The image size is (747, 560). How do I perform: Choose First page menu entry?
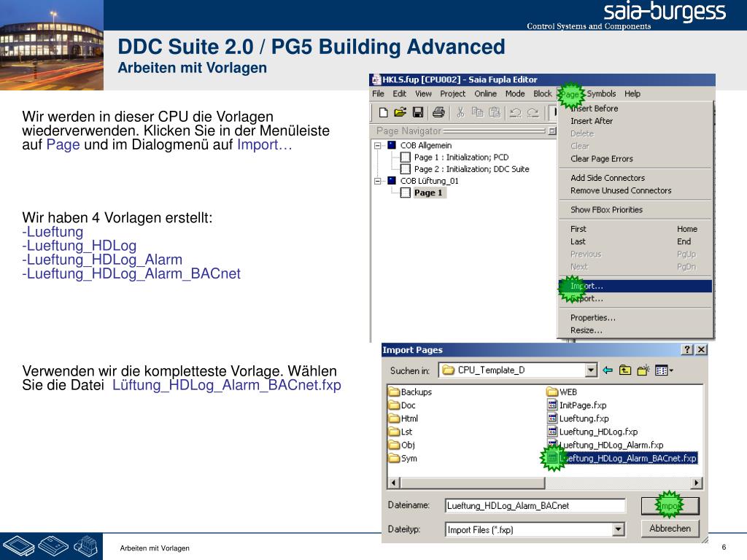[635, 229]
